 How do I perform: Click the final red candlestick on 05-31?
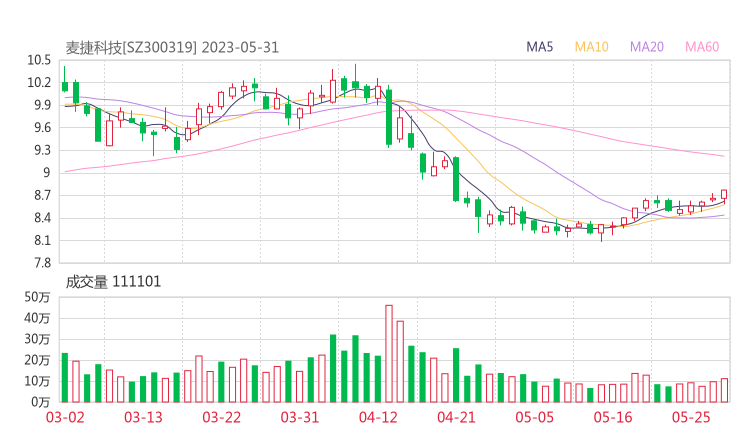724,195
